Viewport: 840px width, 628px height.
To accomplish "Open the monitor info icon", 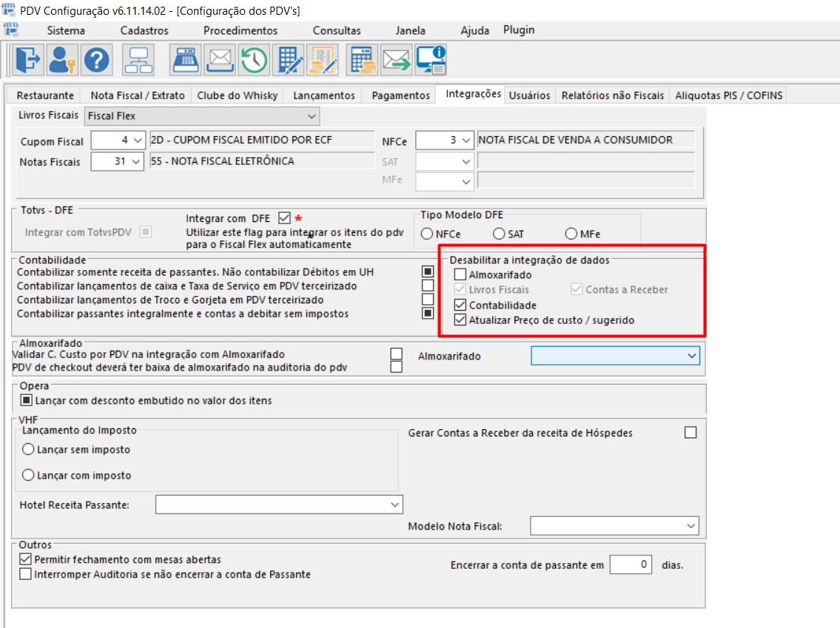I will (431, 59).
